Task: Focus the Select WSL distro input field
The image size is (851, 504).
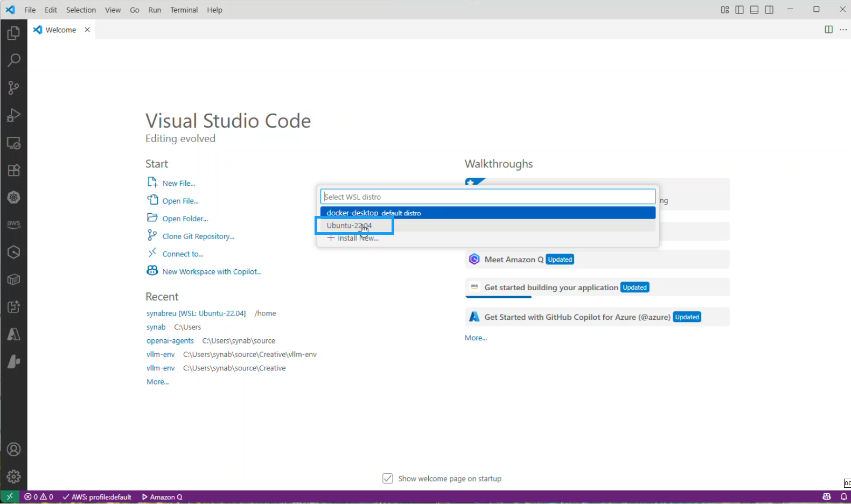Action: click(x=488, y=197)
